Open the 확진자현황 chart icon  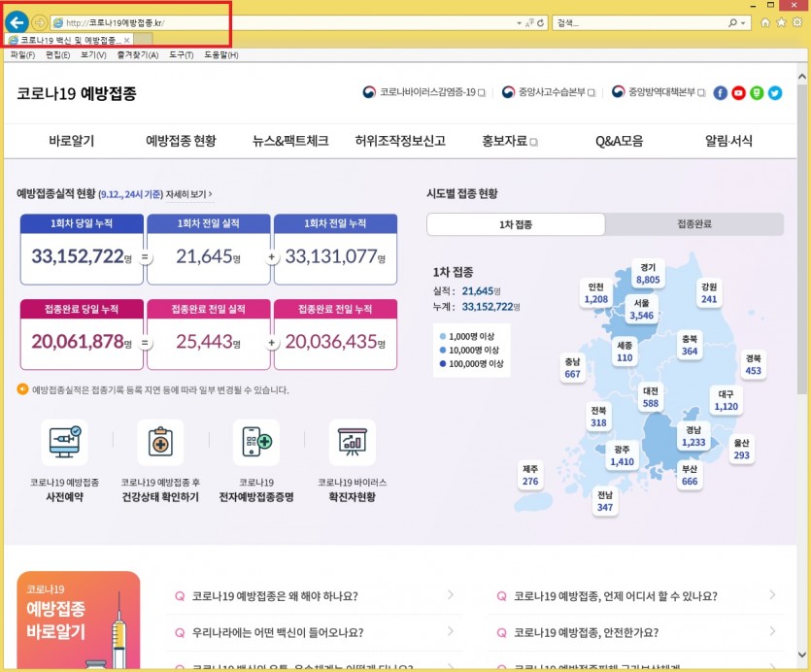pos(352,444)
